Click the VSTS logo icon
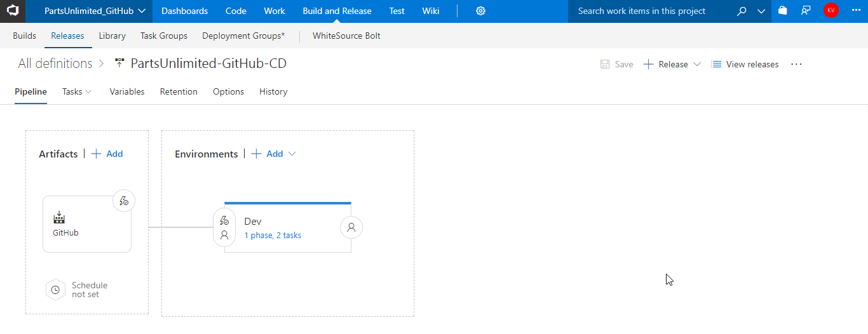Screen dimensions: 868x334 coord(13,11)
